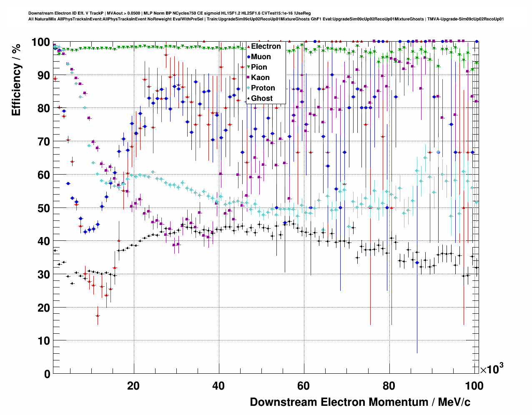Click the purple square Kaon legend marker

(x=248, y=77)
